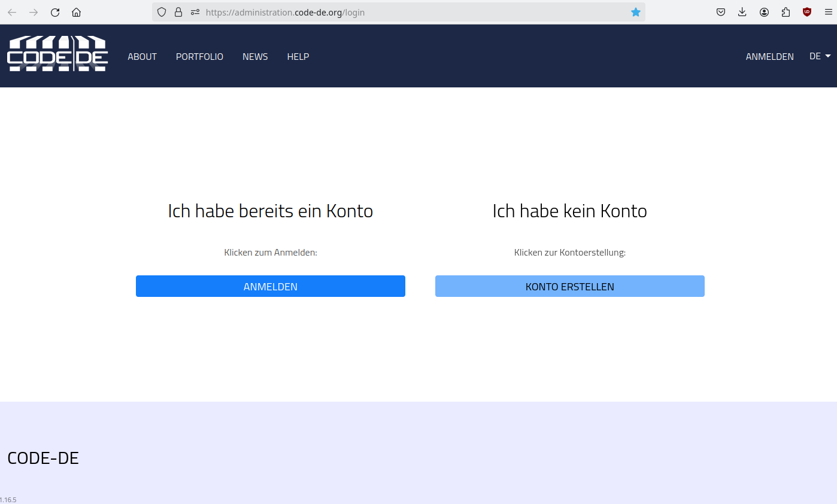
Task: Open the tracking protection shield icon
Action: (x=162, y=12)
